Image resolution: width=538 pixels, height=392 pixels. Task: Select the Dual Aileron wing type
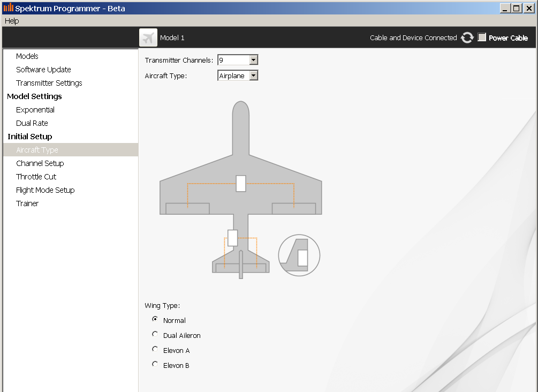tap(155, 334)
